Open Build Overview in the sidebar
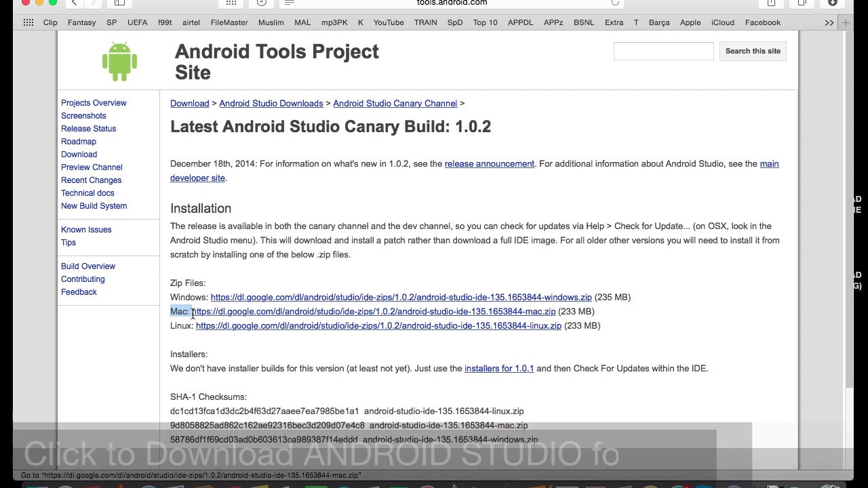 (88, 266)
